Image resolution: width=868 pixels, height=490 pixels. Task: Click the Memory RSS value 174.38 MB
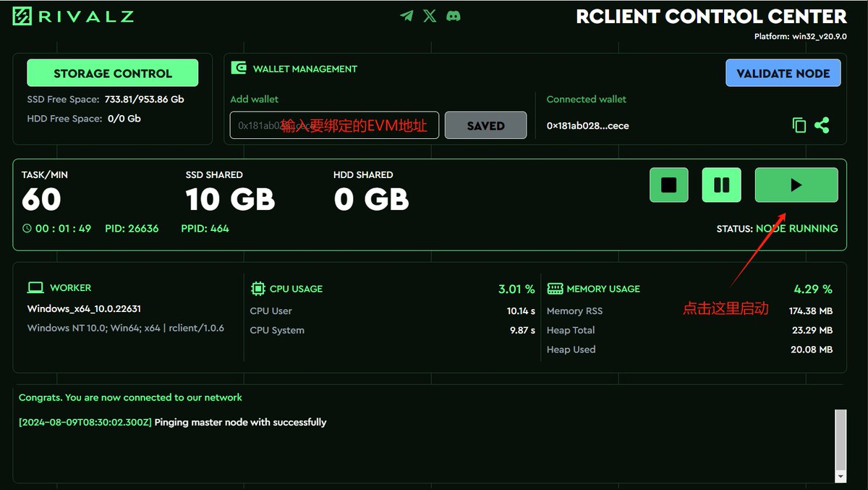pos(811,311)
